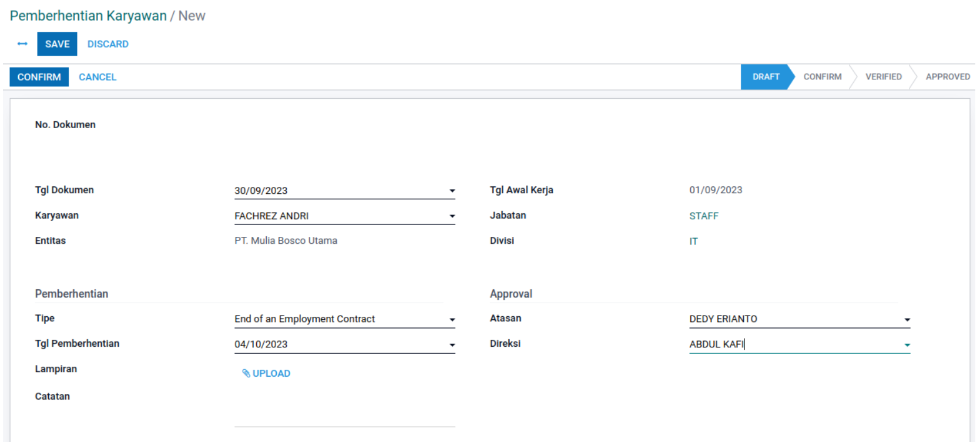Expand the Atasan dropdown arrow
980x442 pixels.
pos(907,320)
